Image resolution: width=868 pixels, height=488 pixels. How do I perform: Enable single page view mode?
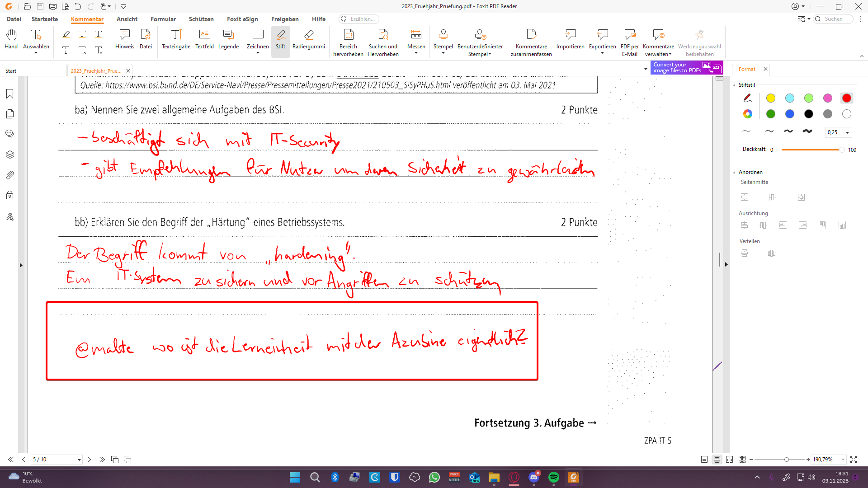tap(704, 460)
